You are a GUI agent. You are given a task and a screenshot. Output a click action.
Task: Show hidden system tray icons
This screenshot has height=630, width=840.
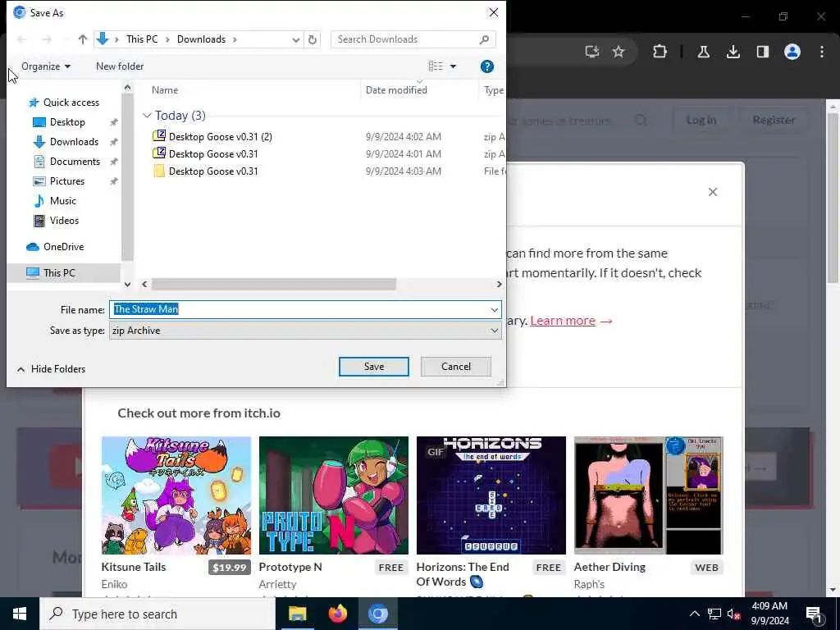[694, 614]
